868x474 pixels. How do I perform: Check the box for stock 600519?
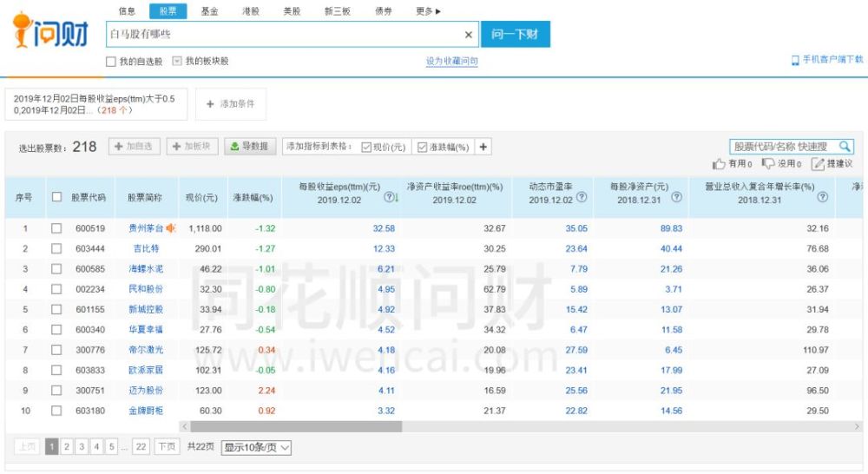coord(56,228)
